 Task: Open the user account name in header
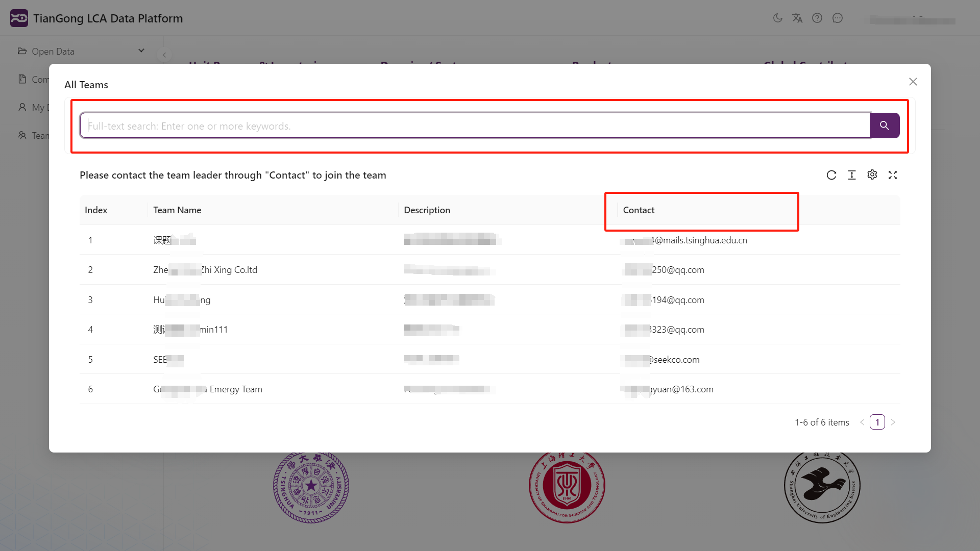pos(913,19)
